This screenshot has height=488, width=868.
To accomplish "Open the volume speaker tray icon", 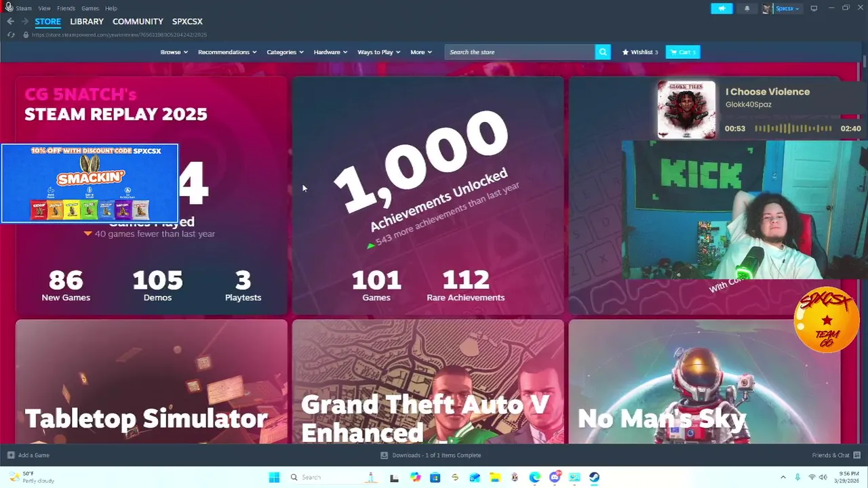I will [823, 477].
